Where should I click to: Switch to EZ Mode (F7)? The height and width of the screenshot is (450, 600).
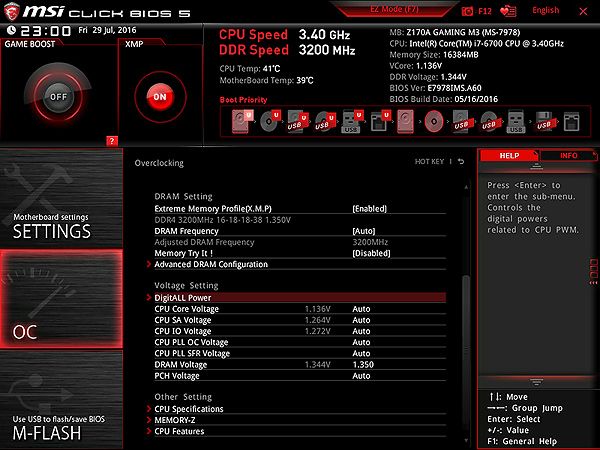394,9
